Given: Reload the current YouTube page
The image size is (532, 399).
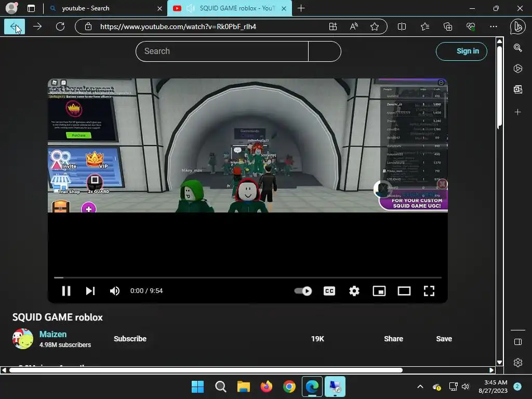Looking at the screenshot, I should pyautogui.click(x=60, y=26).
